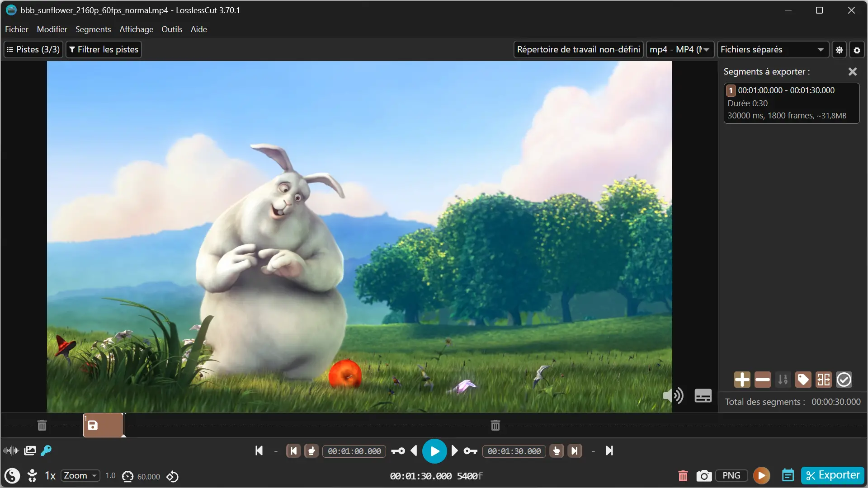Image resolution: width=868 pixels, height=488 pixels.
Task: Close the Segments à exporter panel
Action: (853, 71)
